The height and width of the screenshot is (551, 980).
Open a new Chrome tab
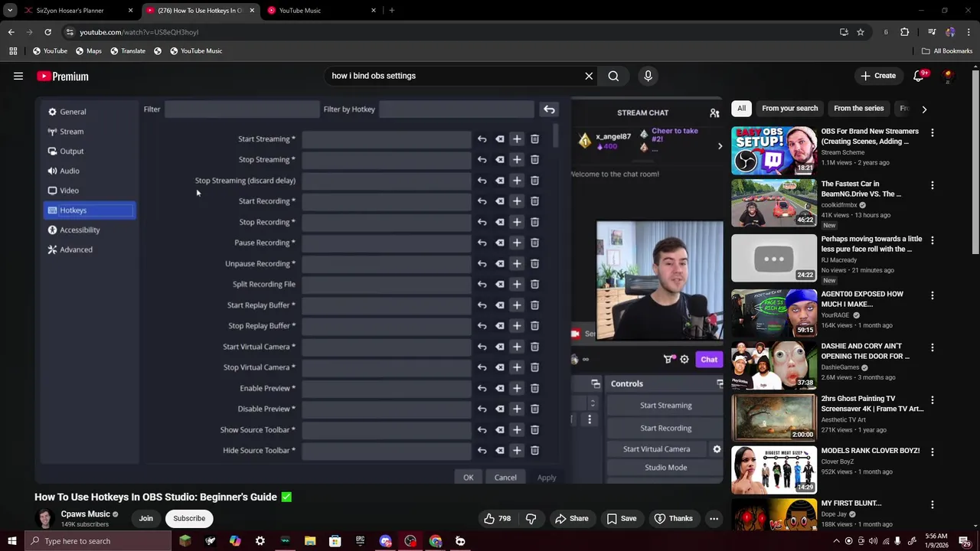point(391,10)
